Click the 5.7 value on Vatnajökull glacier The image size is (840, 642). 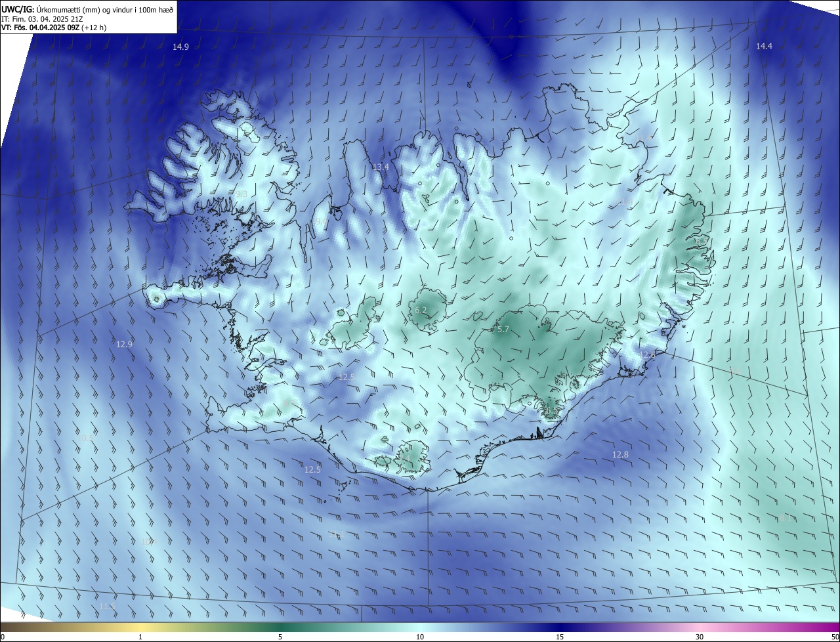[x=503, y=330]
